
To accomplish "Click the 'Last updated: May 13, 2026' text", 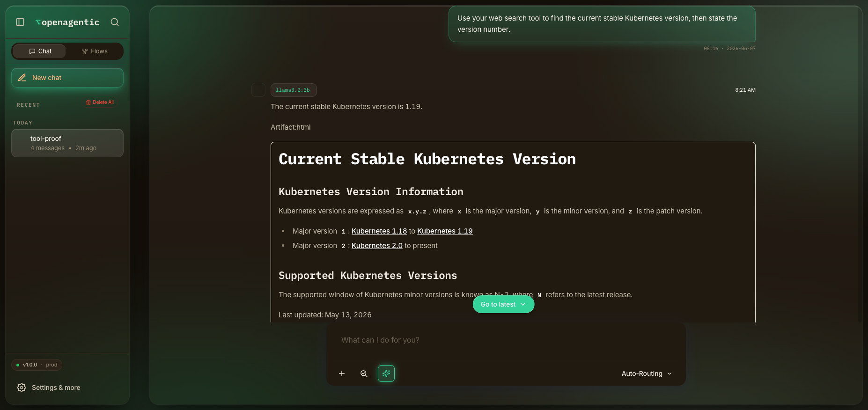I will point(325,315).
